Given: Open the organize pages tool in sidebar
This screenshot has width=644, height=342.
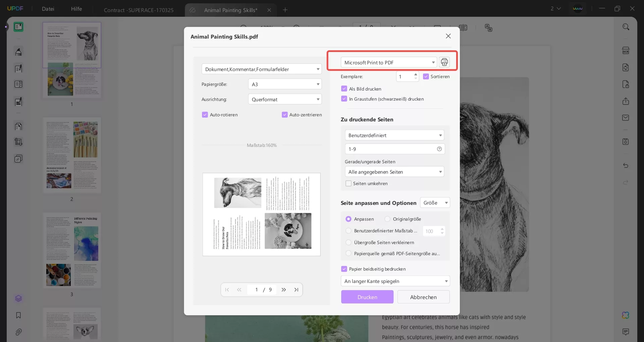Looking at the screenshot, I should click(x=18, y=126).
